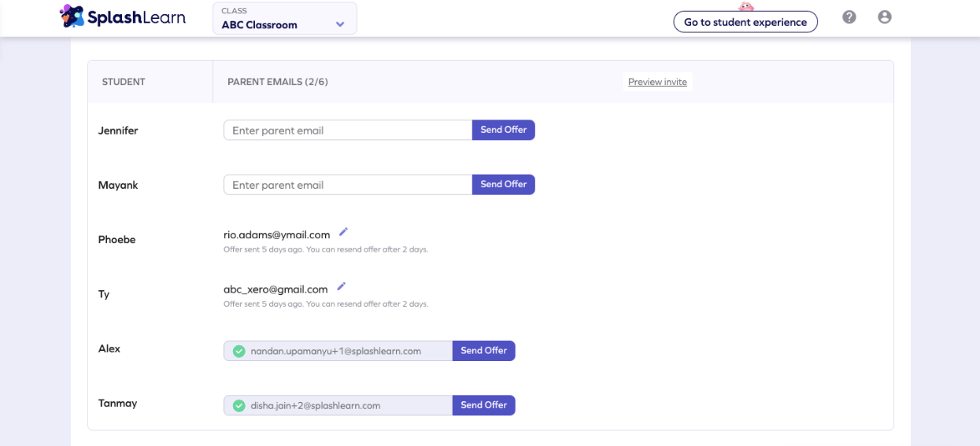Expand the ABC Classroom class dropdown
Image resolution: width=980 pixels, height=446 pixels.
tap(284, 18)
